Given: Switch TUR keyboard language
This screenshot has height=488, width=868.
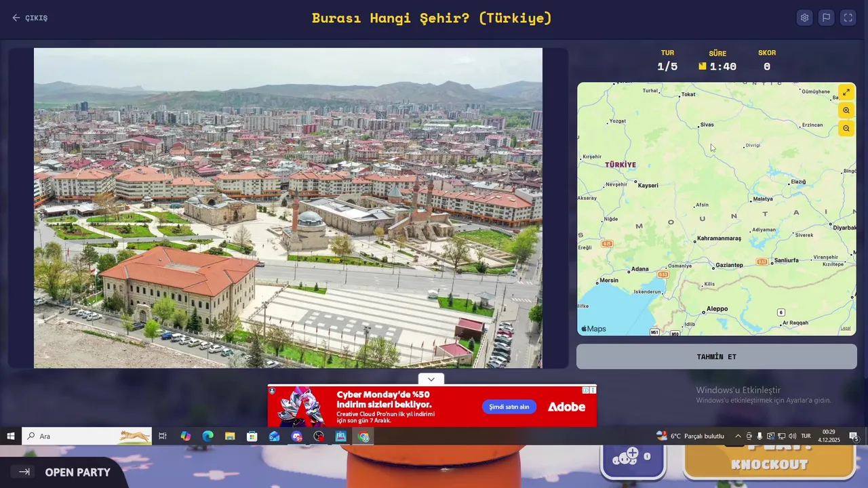Looking at the screenshot, I should (806, 436).
